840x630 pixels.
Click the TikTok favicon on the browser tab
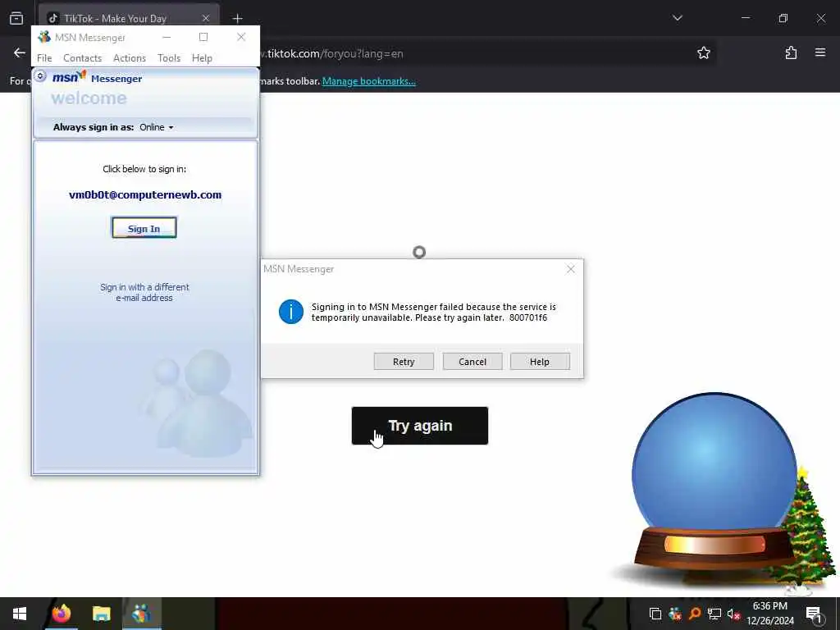tap(52, 18)
